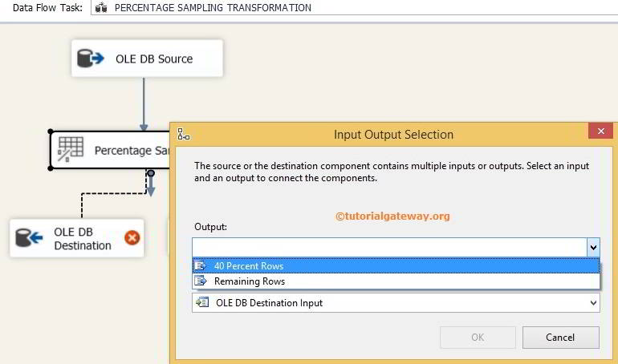Image resolution: width=618 pixels, height=364 pixels.
Task: Click the Data Flow Task label
Action: pos(47,7)
